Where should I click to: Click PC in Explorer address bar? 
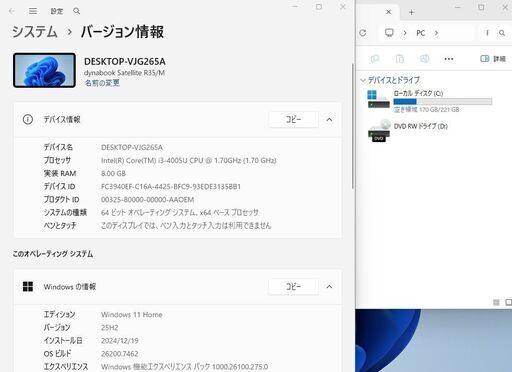421,33
